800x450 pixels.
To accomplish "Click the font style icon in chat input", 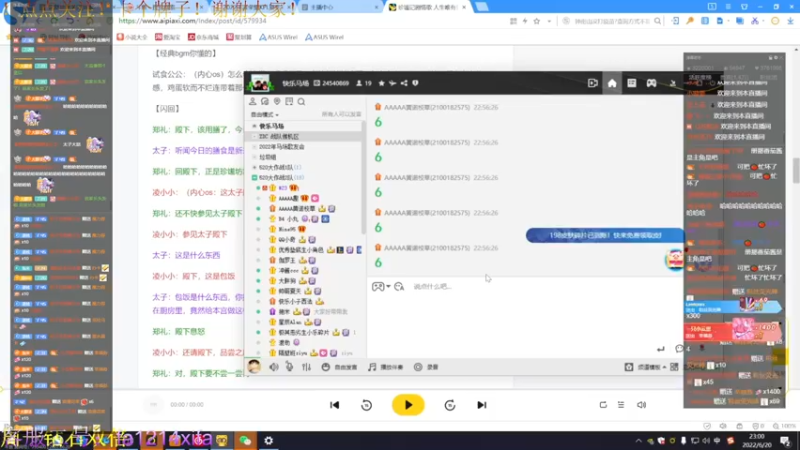I will click(x=399, y=287).
